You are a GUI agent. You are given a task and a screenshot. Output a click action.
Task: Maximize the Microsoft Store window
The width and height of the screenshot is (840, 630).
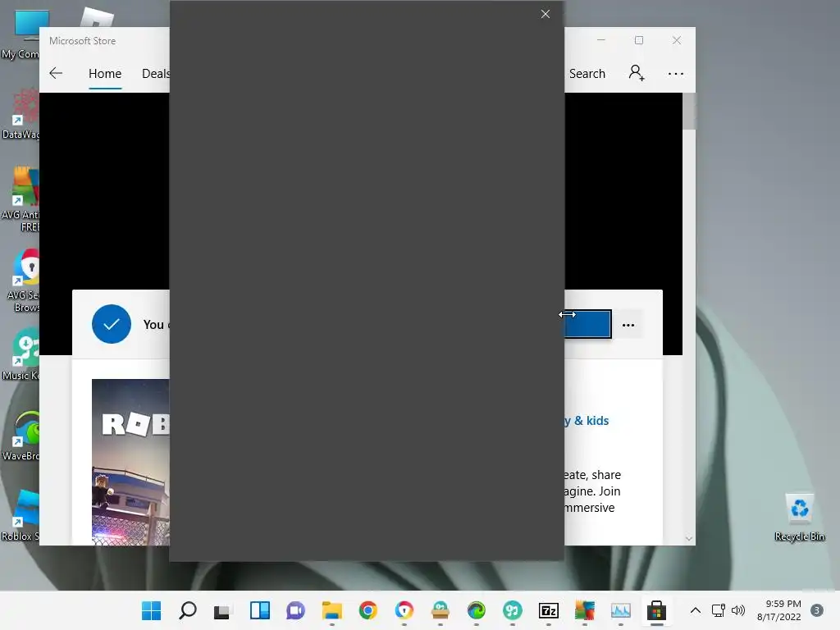click(x=638, y=40)
